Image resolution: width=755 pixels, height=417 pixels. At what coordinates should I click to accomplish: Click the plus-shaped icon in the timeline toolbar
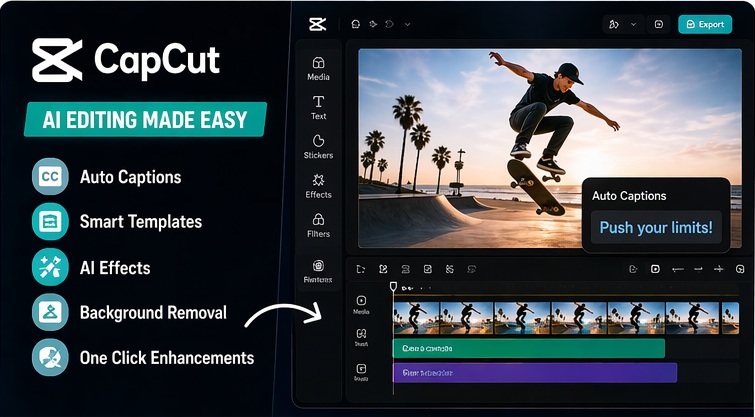(718, 269)
